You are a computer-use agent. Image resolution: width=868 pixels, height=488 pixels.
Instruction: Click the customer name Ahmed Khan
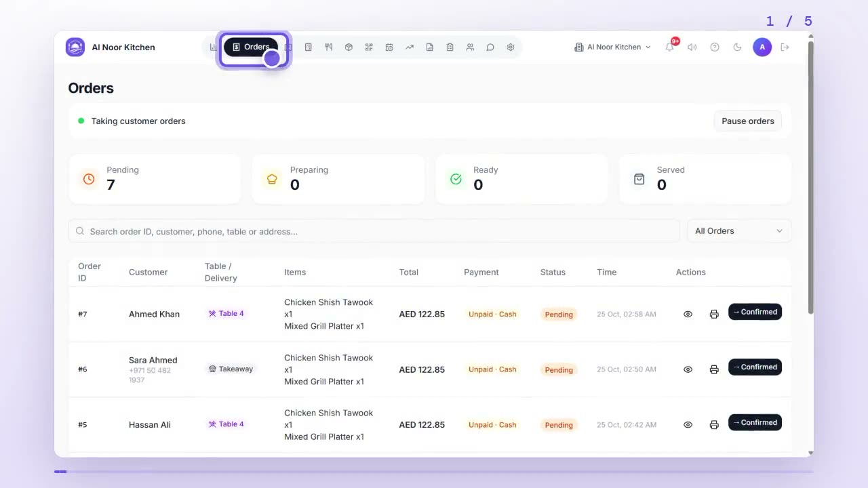pos(155,314)
